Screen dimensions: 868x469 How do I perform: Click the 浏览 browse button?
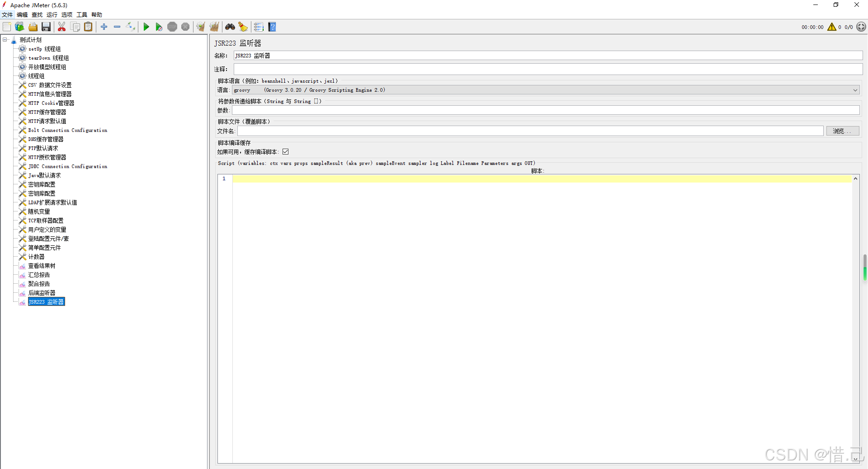coord(843,131)
